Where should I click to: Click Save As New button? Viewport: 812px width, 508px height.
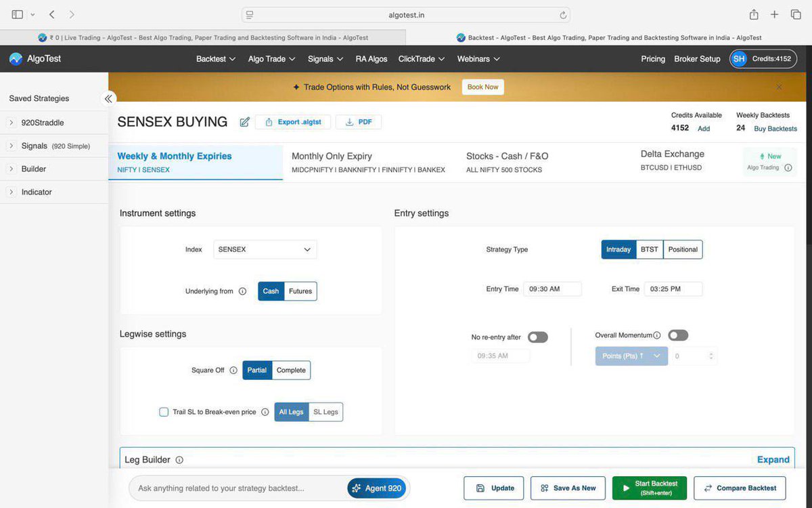coord(568,488)
